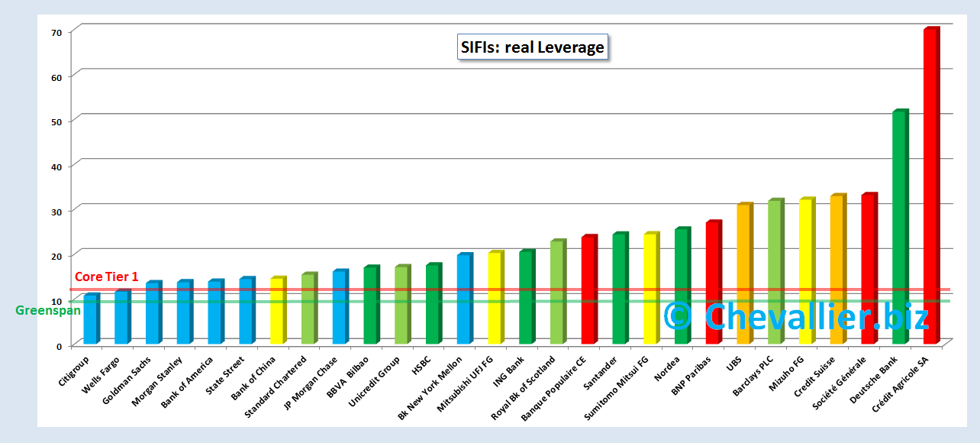Click the 70 value on the y-axis
Viewport: 980px width, 443px height.
click(56, 32)
